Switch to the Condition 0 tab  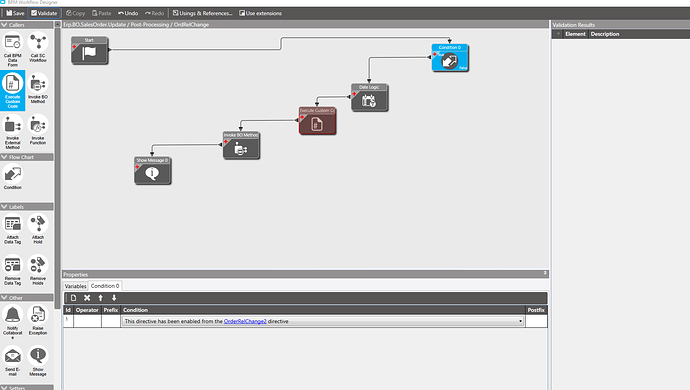(x=105, y=286)
